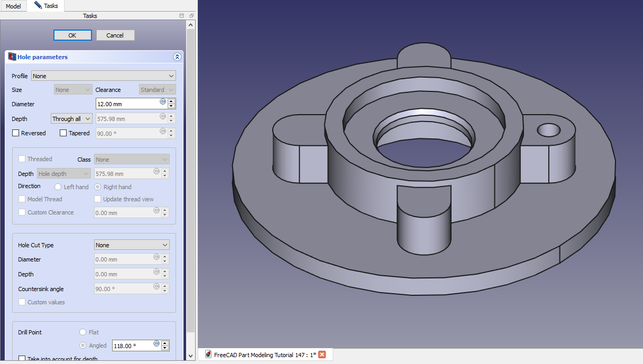This screenshot has width=643, height=364.
Task: Click the Cancel button
Action: [x=115, y=35]
